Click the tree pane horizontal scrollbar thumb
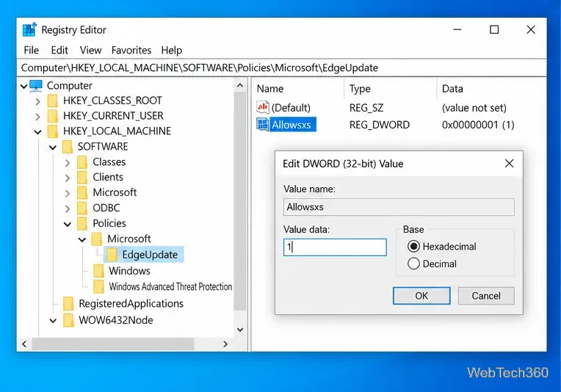Viewport: 561px width, 392px height. [x=113, y=344]
